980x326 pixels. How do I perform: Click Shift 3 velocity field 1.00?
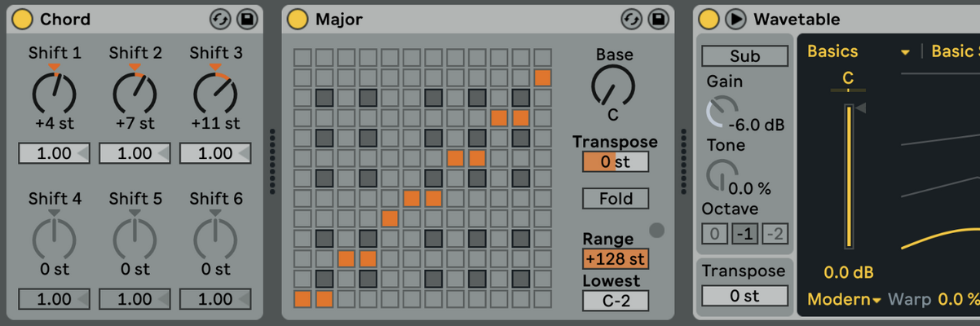point(215,153)
